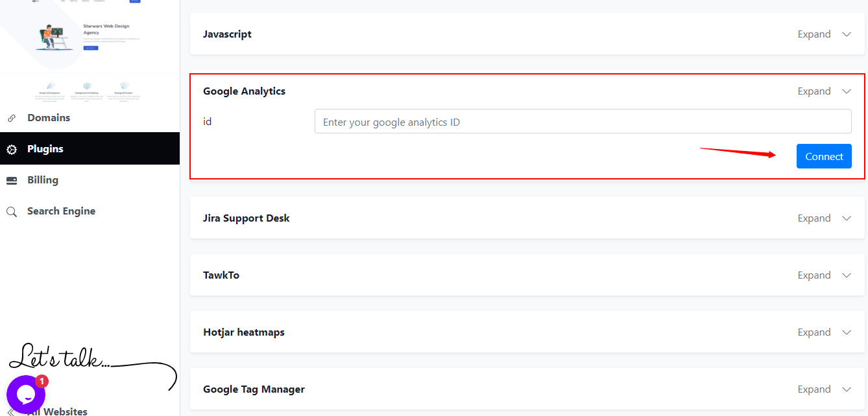Return to All Websites
868x416 pixels.
pyautogui.click(x=57, y=411)
